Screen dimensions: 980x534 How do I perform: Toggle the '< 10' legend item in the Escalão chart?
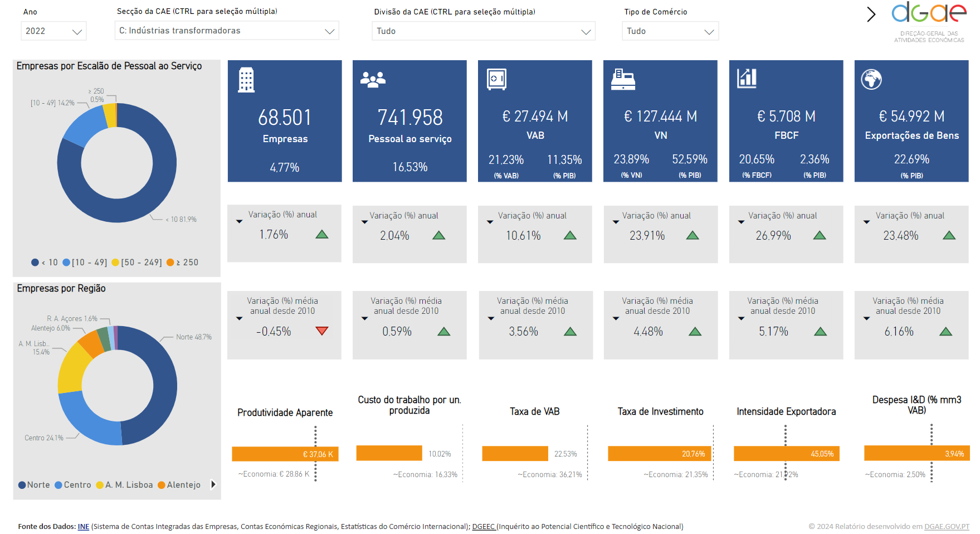pyautogui.click(x=45, y=262)
